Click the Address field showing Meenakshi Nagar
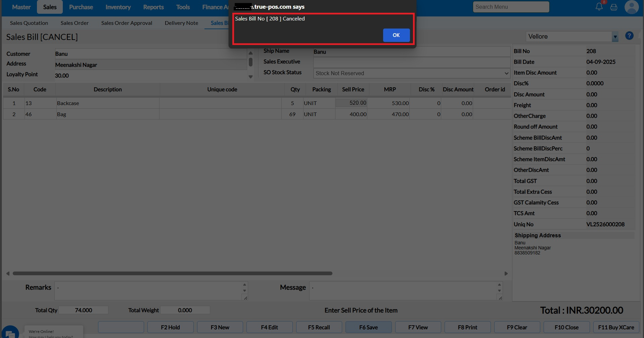This screenshot has height=338, width=644. pyautogui.click(x=151, y=65)
